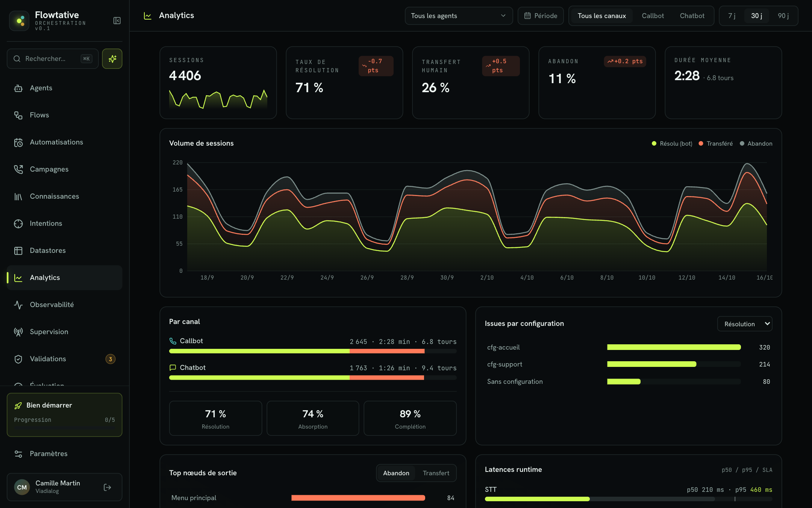Select the 90 j time range
Screen dimensions: 812x508
(x=783, y=16)
